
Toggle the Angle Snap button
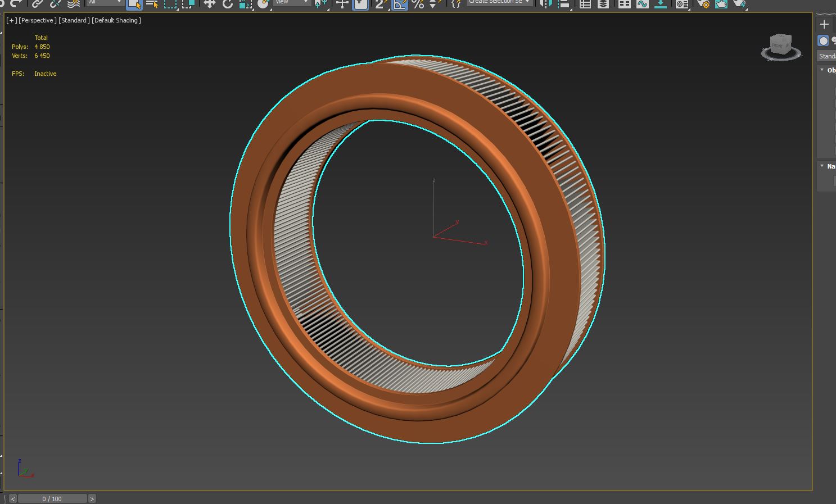click(x=399, y=4)
